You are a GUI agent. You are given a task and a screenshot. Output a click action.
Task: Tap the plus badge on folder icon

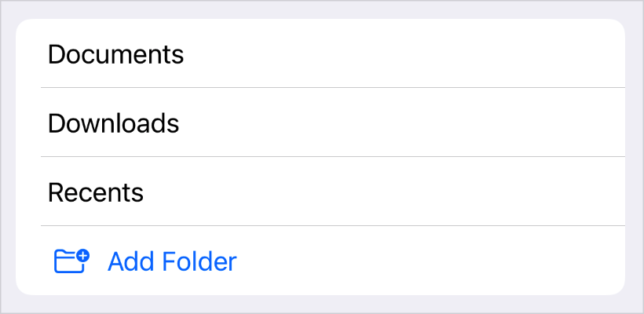coord(84,256)
